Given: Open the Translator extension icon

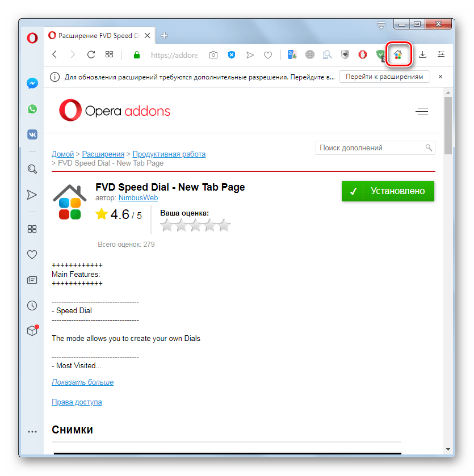Looking at the screenshot, I should (292, 54).
